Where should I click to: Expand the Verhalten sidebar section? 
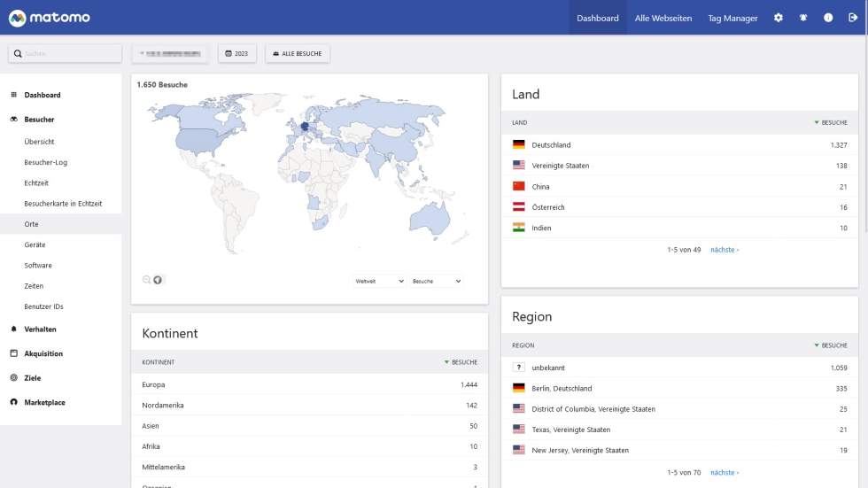coord(40,329)
